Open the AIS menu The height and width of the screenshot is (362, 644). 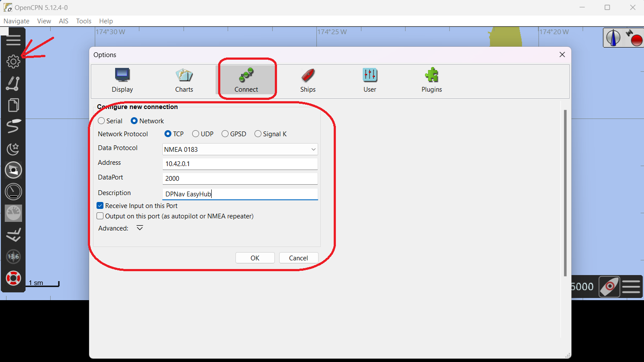coord(64,21)
